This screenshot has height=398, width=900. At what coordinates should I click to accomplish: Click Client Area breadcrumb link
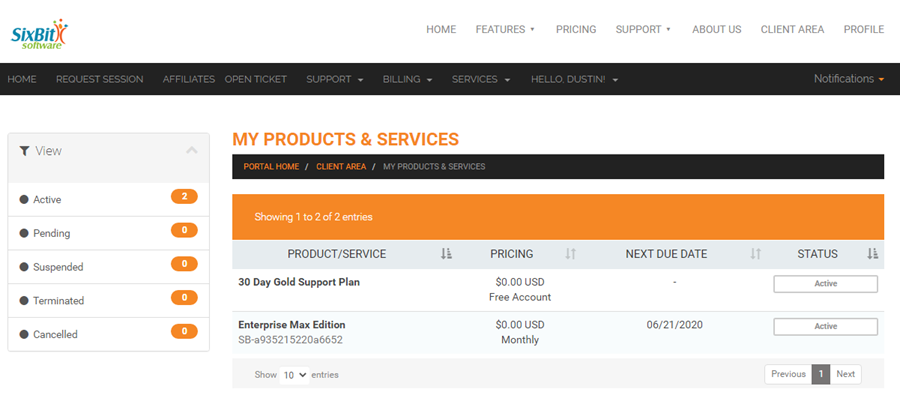[341, 167]
